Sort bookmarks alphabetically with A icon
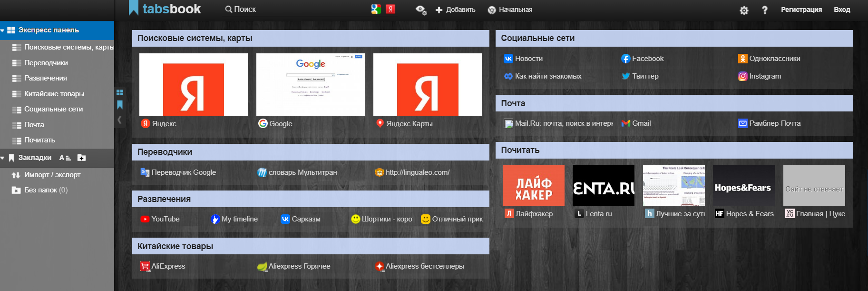Image resolution: width=868 pixels, height=291 pixels. pyautogui.click(x=65, y=158)
